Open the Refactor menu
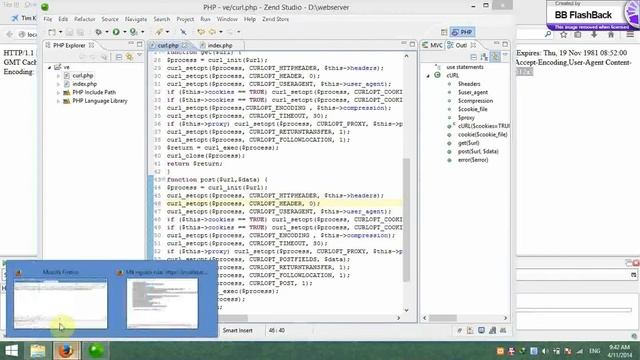 pos(84,19)
